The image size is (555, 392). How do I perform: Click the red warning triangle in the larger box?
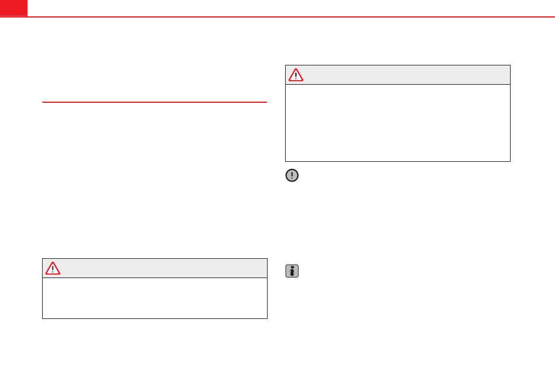[296, 75]
